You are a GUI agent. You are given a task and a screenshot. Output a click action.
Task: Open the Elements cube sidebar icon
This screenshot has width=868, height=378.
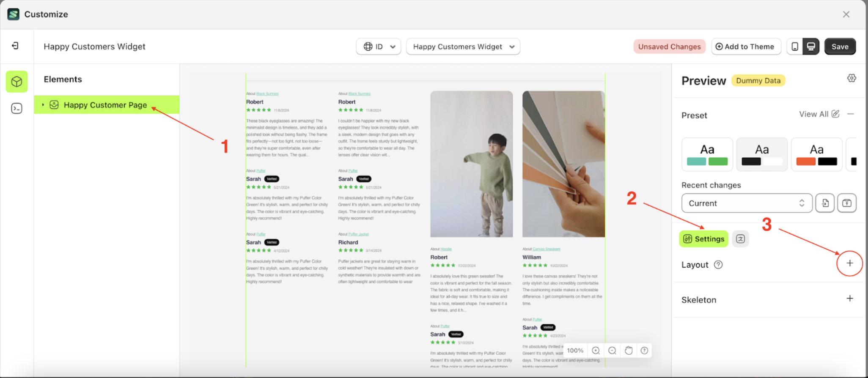[x=16, y=82]
